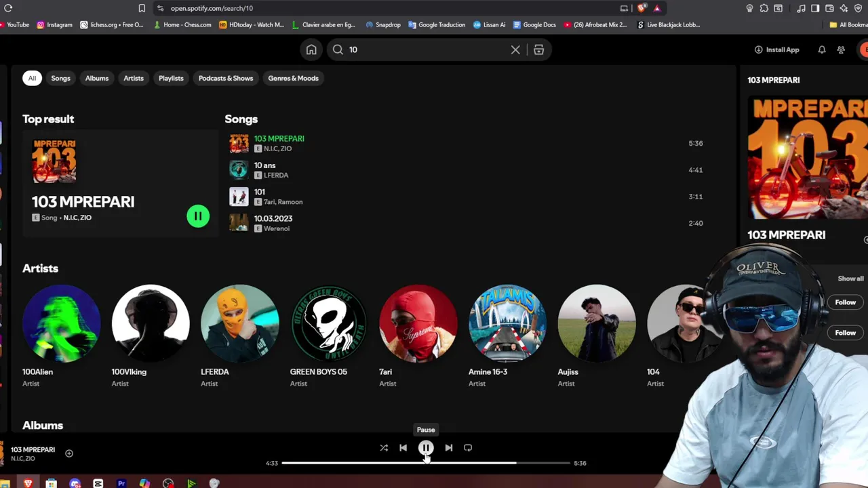
Task: Open the browser media control music note
Action: [802, 8]
